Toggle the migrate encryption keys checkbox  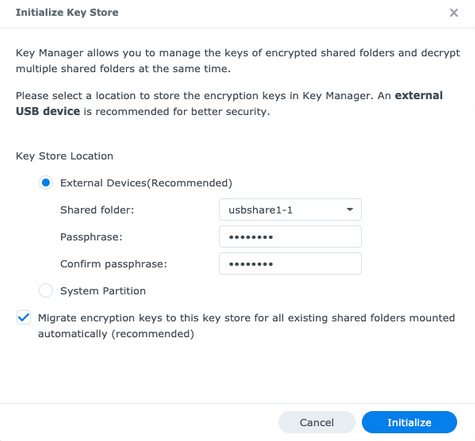pos(24,318)
